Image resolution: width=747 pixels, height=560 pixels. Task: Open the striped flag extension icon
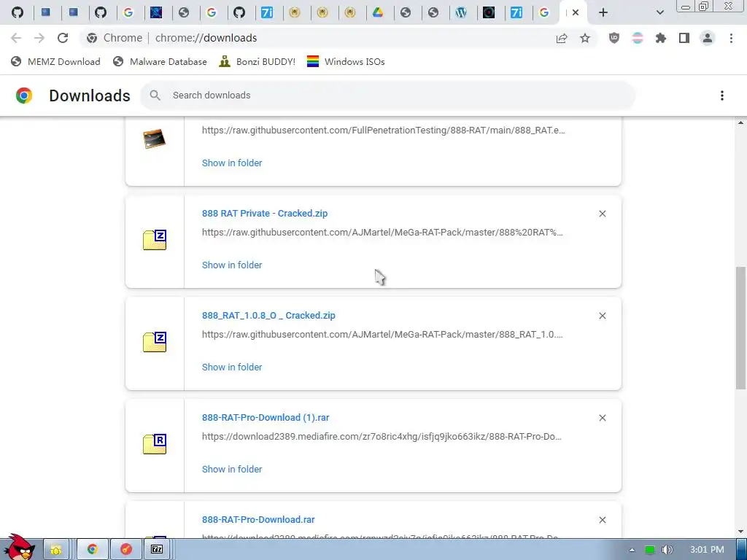point(638,38)
